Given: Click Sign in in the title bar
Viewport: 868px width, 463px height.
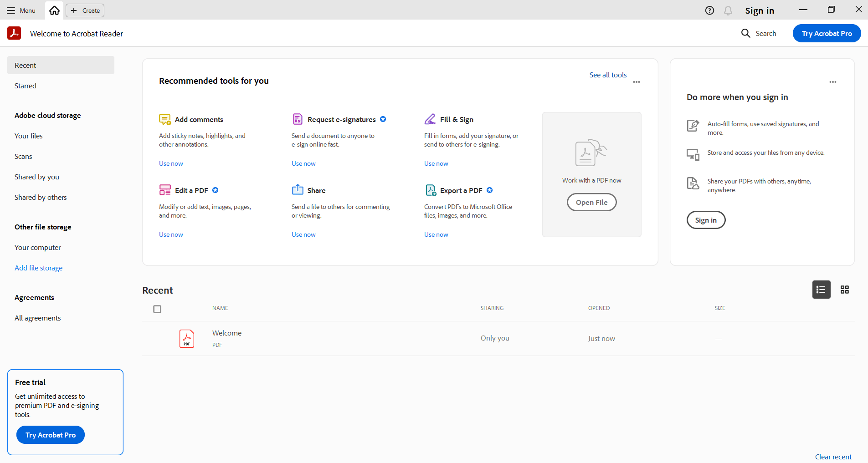Looking at the screenshot, I should tap(760, 10).
